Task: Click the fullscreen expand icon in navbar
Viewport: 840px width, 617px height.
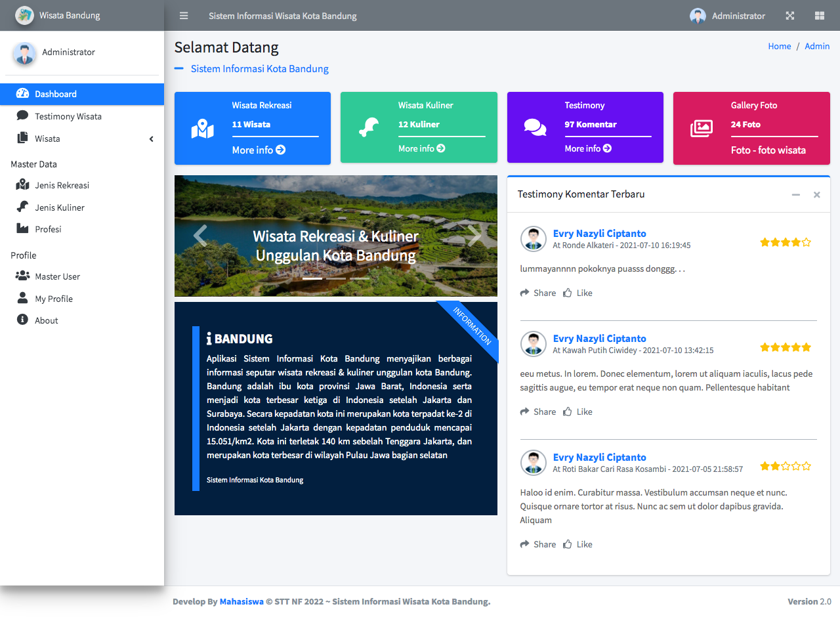Action: [789, 16]
